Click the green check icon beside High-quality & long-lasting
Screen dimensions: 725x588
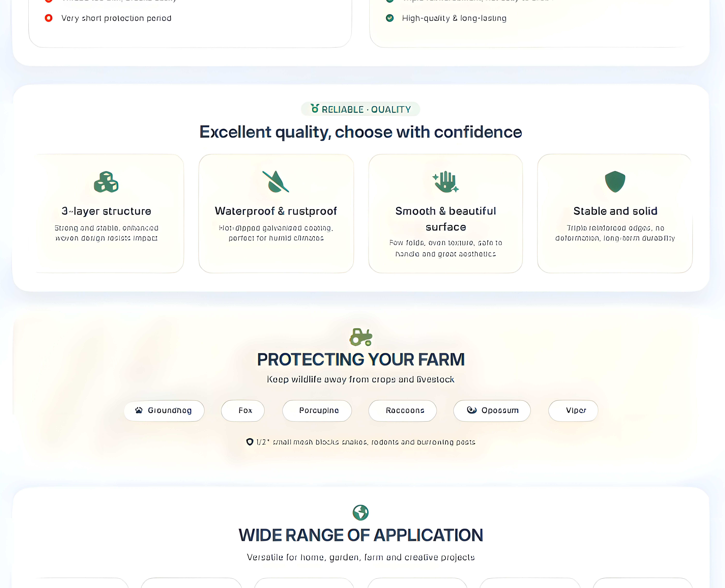(390, 18)
